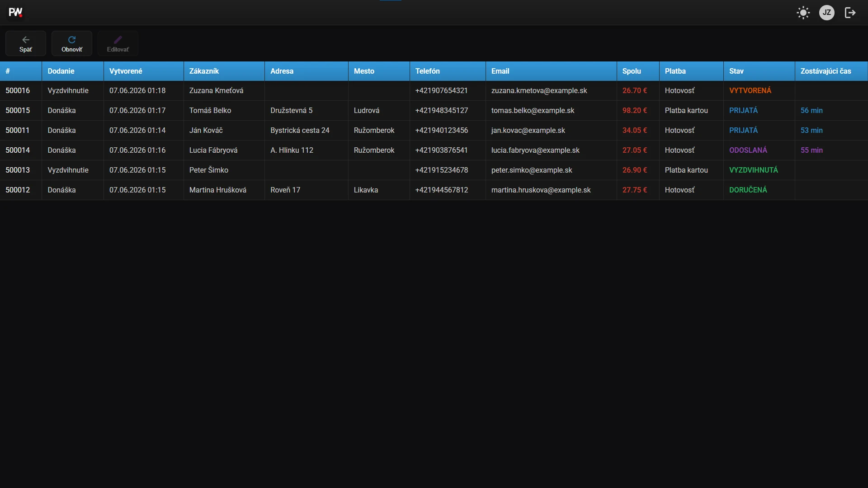
Task: Click phone number +421907654321
Action: coord(441,90)
